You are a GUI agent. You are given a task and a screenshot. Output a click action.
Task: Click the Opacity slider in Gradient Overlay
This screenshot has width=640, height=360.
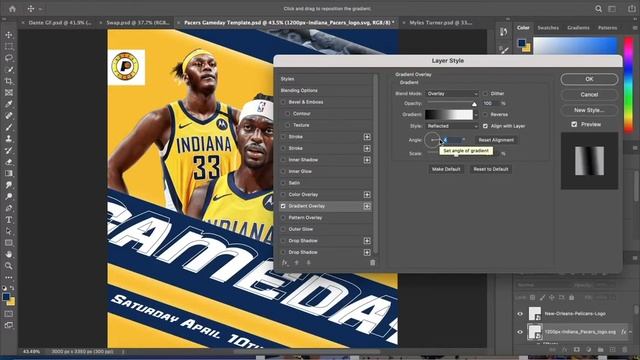[452, 103]
